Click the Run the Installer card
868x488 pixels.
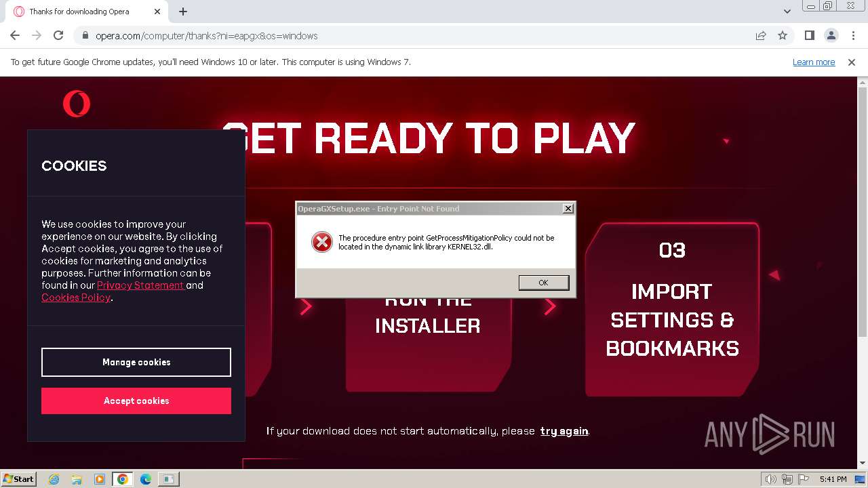click(x=428, y=344)
